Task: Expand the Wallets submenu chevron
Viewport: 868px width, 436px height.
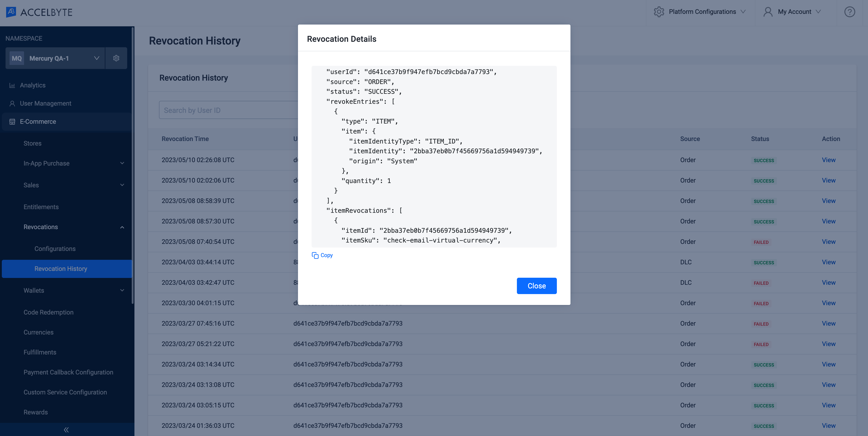Action: tap(122, 290)
